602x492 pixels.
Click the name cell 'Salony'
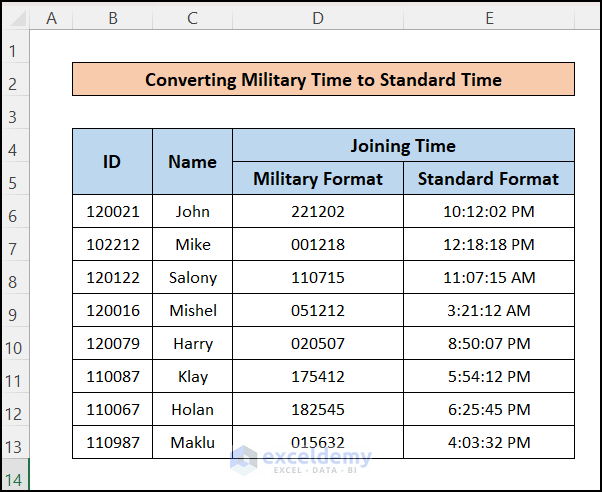pos(192,278)
